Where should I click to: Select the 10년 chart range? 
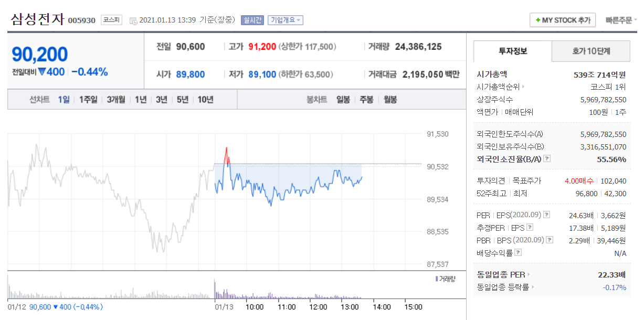pos(205,99)
